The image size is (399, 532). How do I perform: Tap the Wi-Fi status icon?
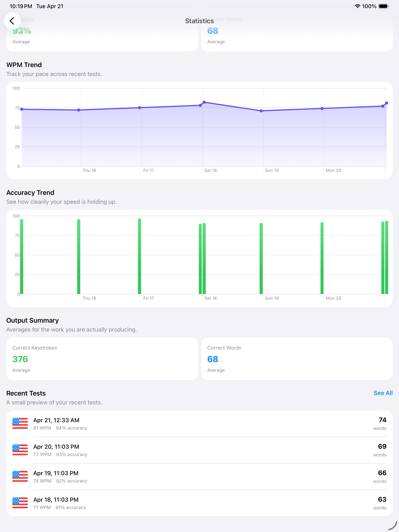tap(357, 6)
